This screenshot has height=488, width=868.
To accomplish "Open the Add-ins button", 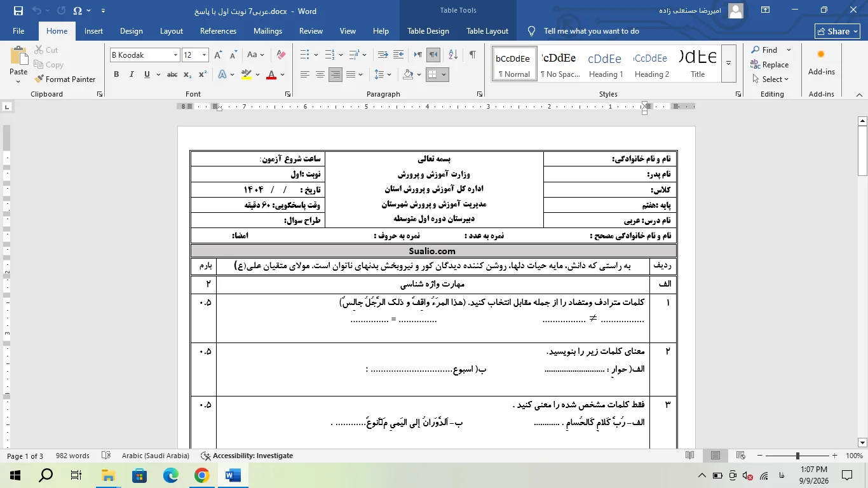I will click(821, 62).
